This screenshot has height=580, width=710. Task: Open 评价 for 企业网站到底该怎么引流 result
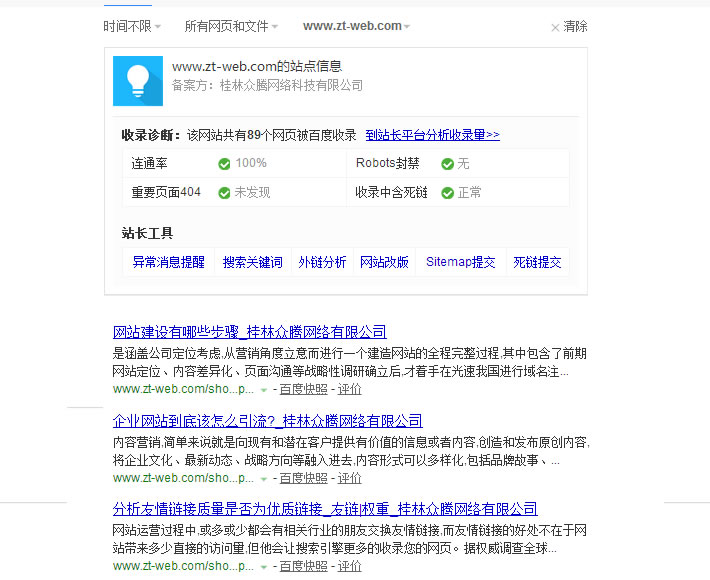350,478
